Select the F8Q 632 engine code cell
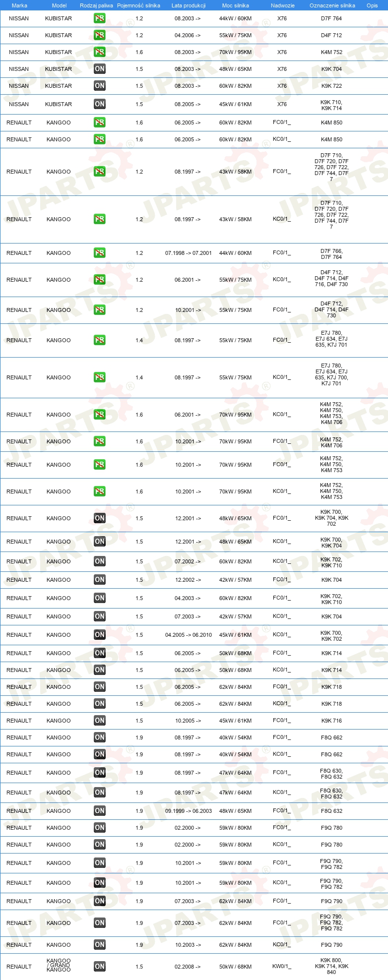The height and width of the screenshot is (980, 388). [331, 811]
